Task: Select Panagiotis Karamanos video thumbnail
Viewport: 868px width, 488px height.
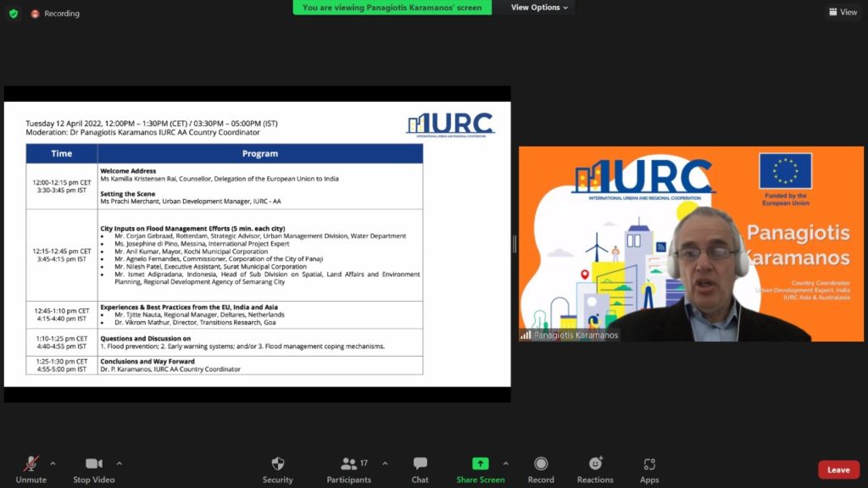Action: tap(691, 244)
